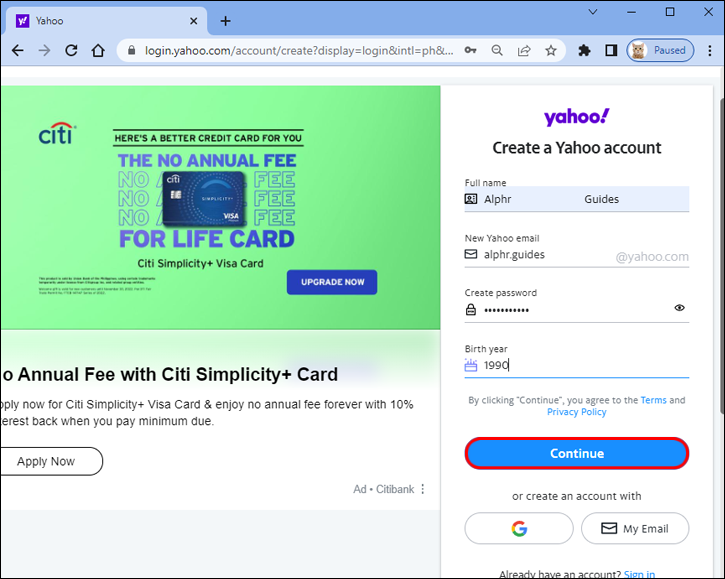The width and height of the screenshot is (725, 579).
Task: Focus the New Yahoo email field
Action: point(577,255)
